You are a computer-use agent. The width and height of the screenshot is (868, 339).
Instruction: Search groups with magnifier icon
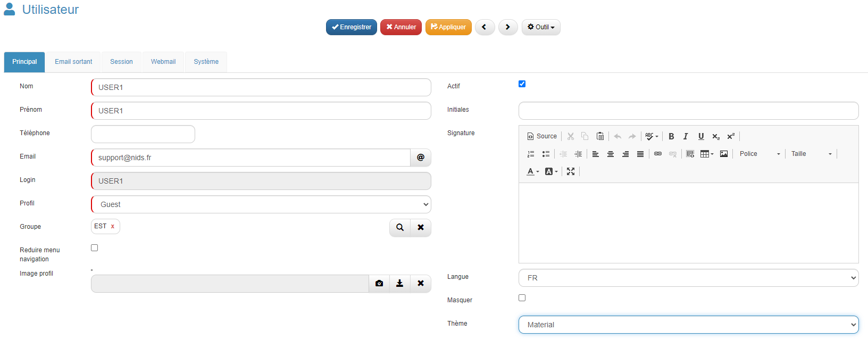pyautogui.click(x=400, y=228)
